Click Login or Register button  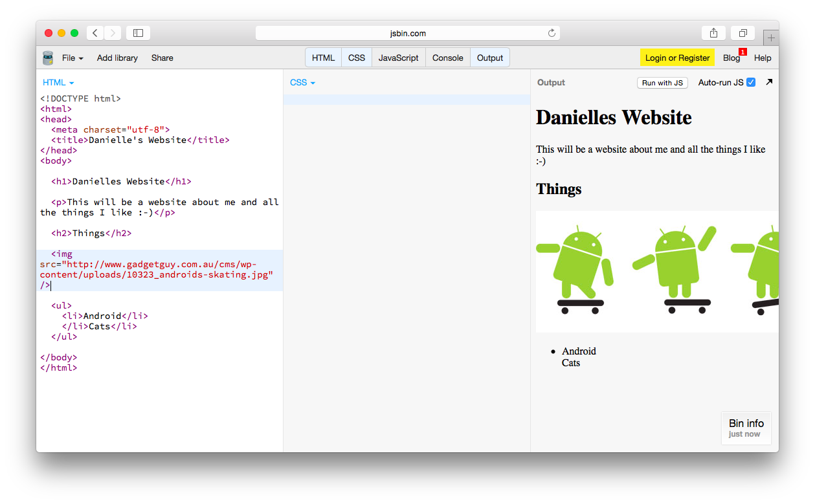click(x=677, y=58)
